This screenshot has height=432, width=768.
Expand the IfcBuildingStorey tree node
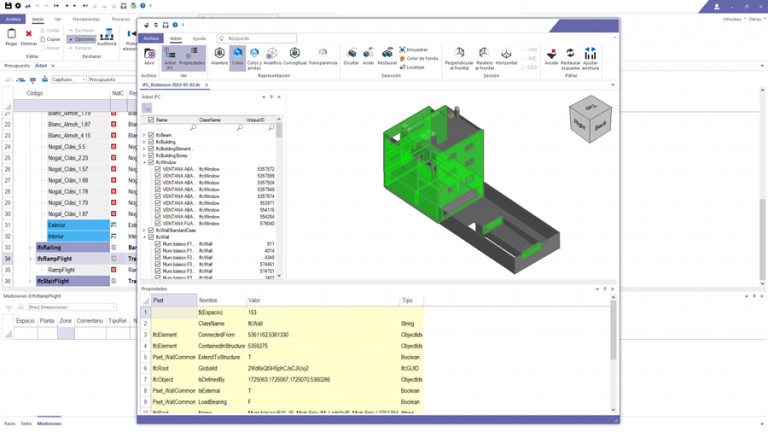(144, 155)
